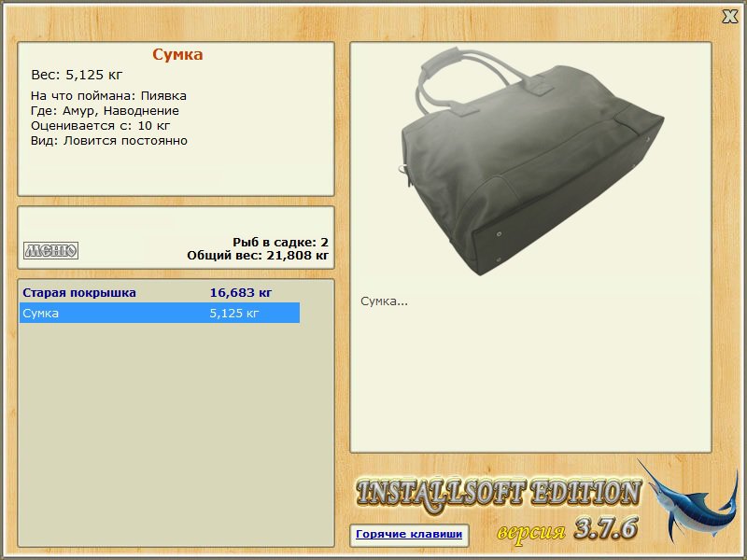Click the Вид: Ловится постоянно line
The image size is (747, 560).
tap(109, 141)
